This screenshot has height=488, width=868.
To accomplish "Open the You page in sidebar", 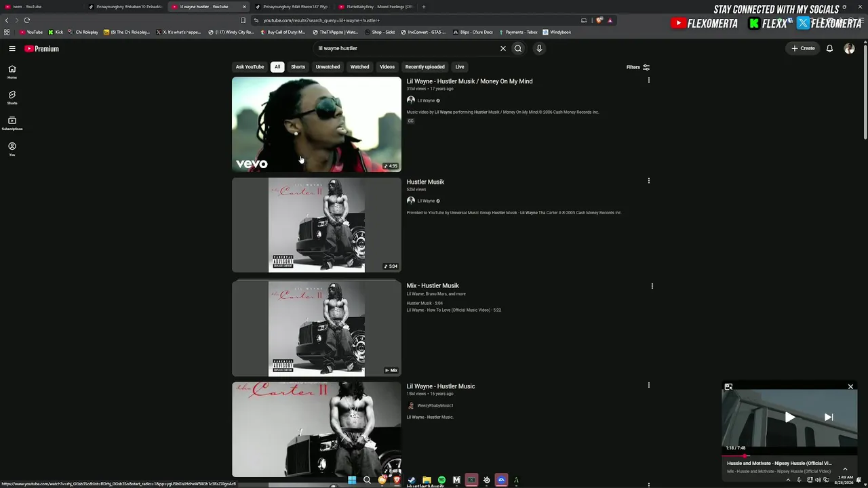I will click(12, 149).
